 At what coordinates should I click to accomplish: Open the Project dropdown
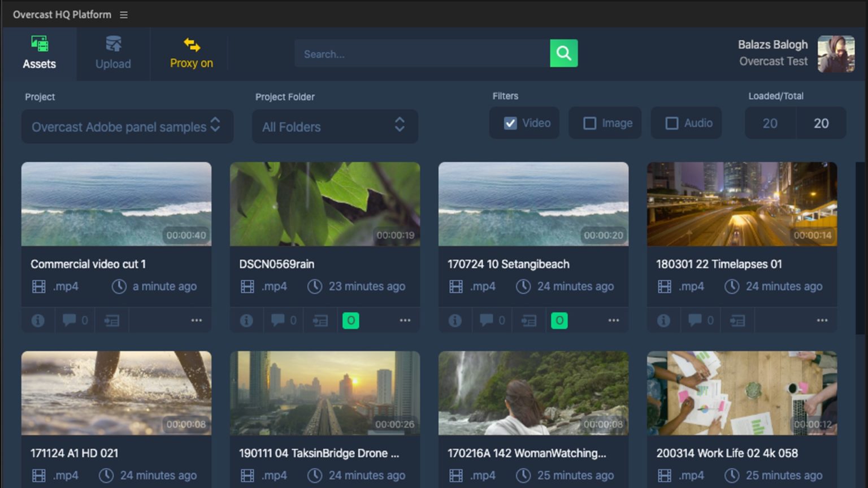pyautogui.click(x=127, y=127)
